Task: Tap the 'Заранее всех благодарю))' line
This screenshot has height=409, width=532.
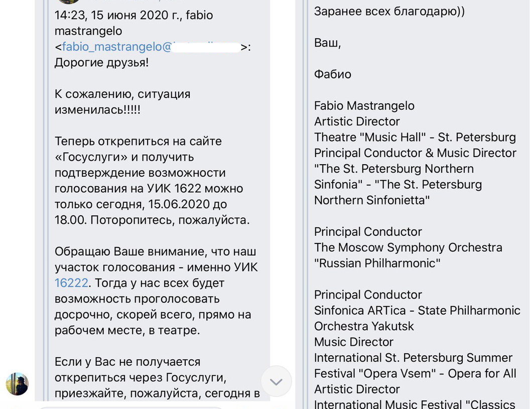Action: (389, 11)
